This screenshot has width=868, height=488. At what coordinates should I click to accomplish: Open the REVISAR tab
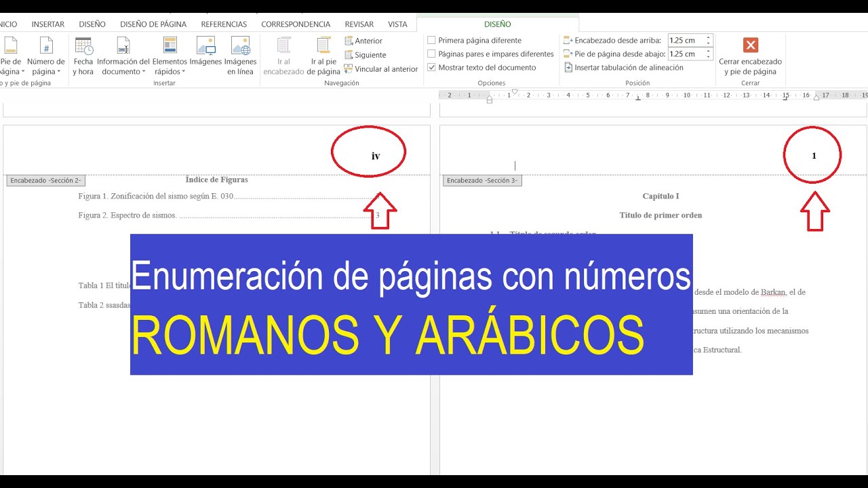359,24
